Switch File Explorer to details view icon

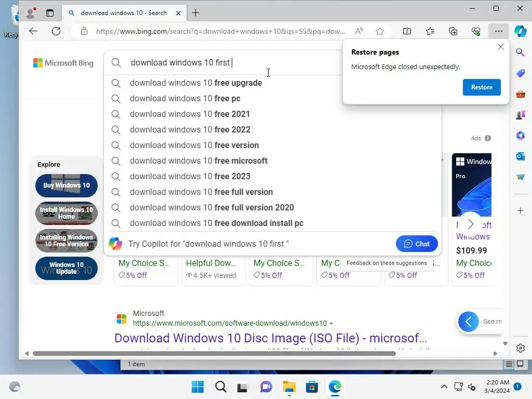click(509, 364)
